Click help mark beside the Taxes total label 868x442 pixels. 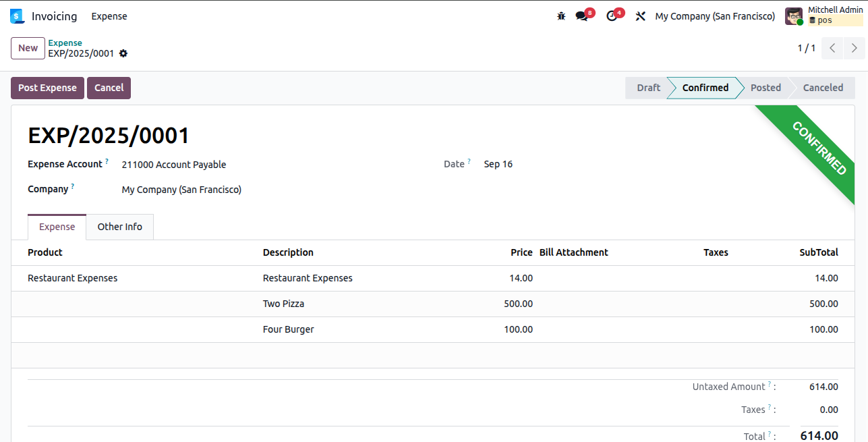tap(770, 407)
